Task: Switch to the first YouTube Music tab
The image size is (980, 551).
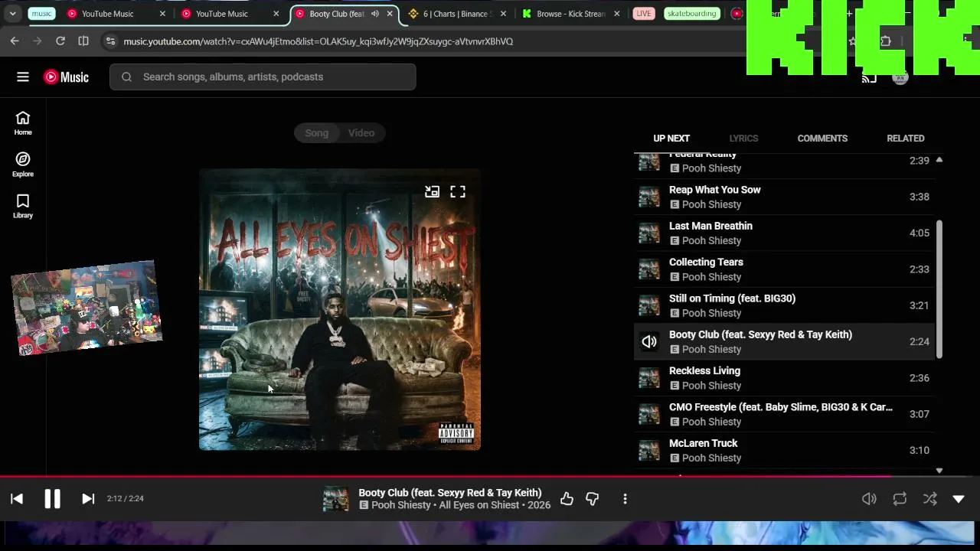Action: (116, 14)
